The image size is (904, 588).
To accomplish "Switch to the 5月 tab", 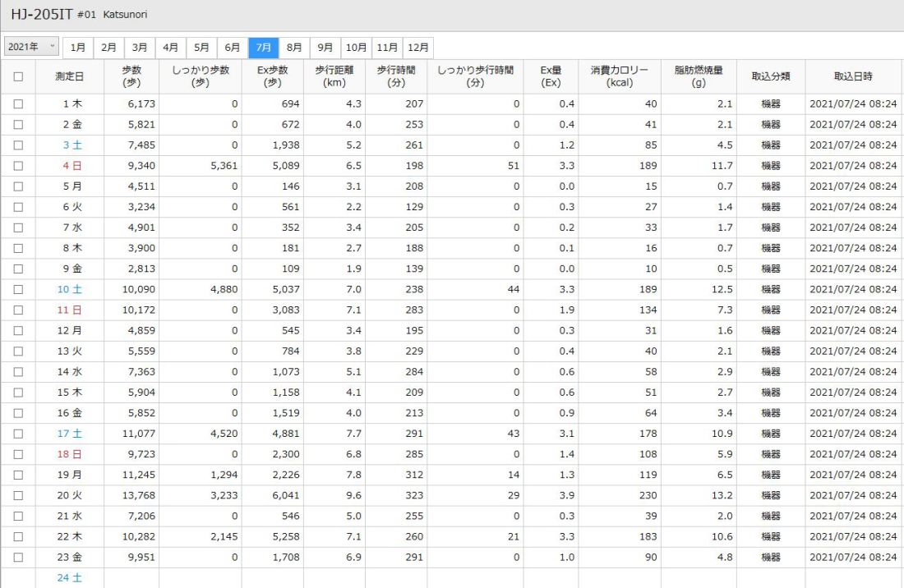I will [x=202, y=48].
